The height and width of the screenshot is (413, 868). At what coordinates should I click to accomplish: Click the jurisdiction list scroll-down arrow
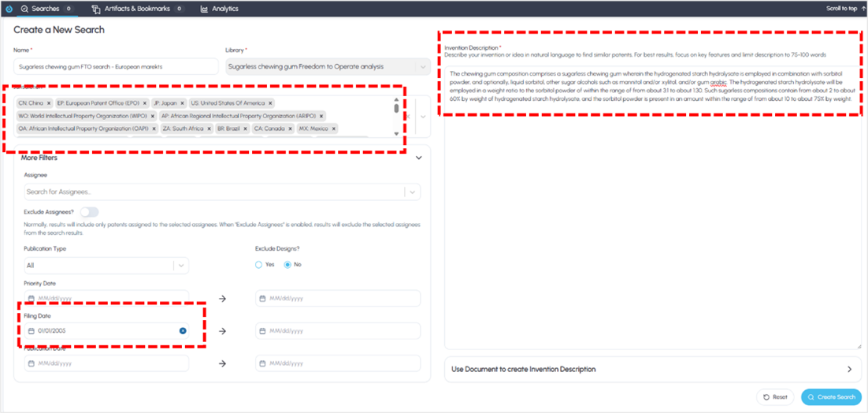pyautogui.click(x=396, y=134)
